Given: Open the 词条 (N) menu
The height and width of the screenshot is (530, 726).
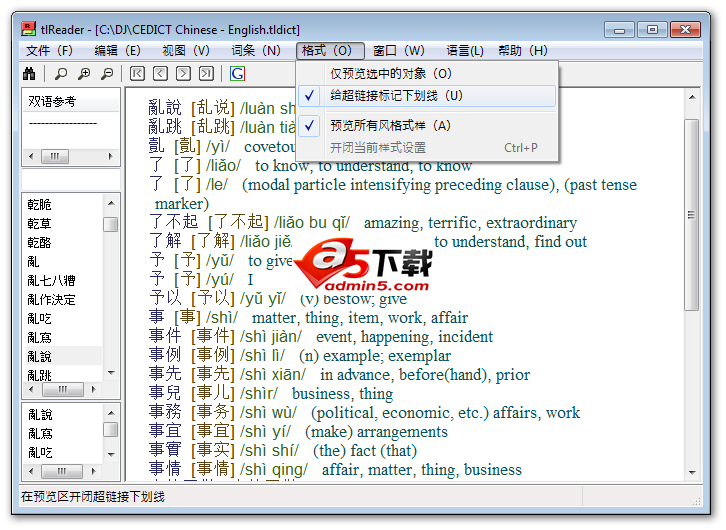Looking at the screenshot, I should (x=256, y=50).
